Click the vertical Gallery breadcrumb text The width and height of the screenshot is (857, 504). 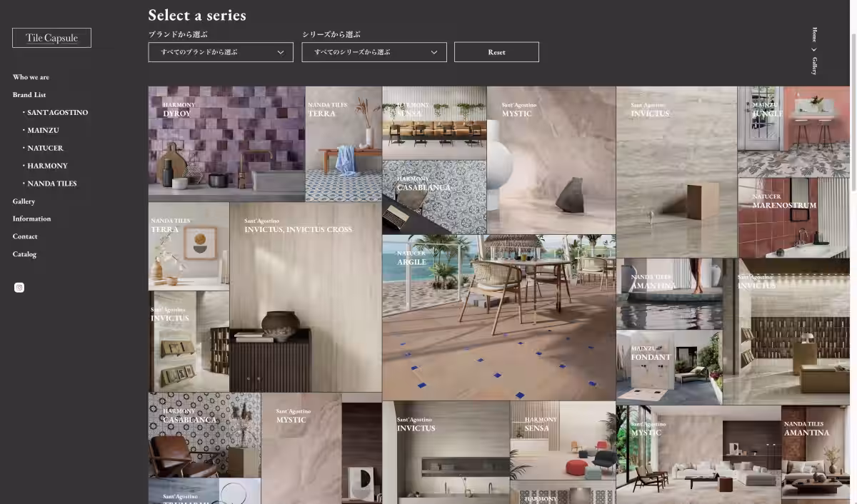(814, 66)
